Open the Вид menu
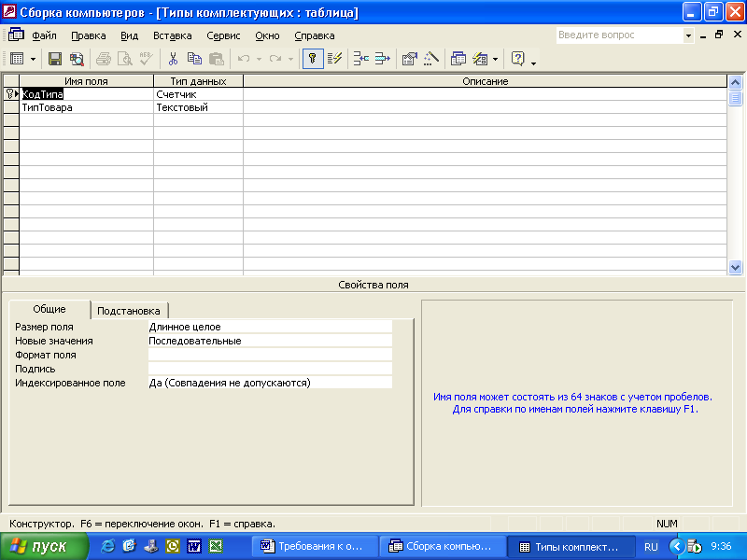 point(129,35)
